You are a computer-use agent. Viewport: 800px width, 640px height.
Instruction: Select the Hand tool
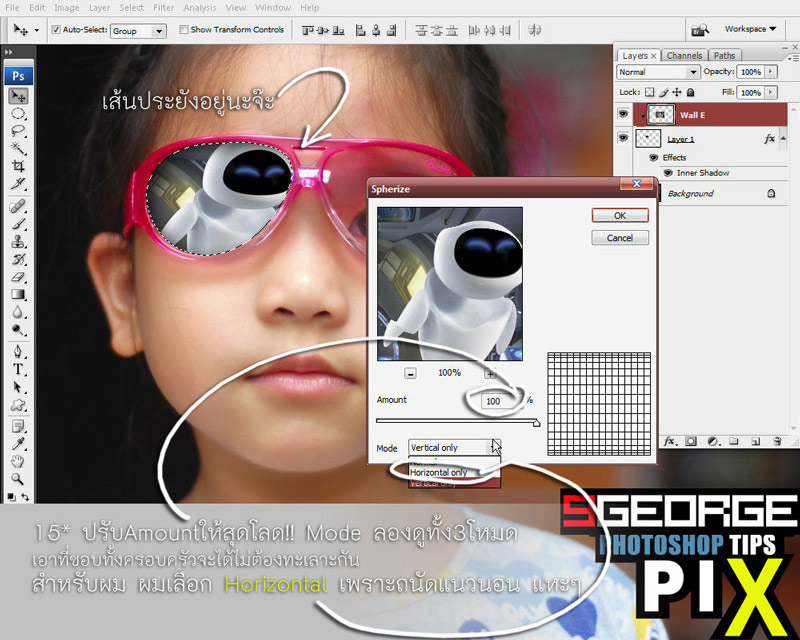(19, 461)
